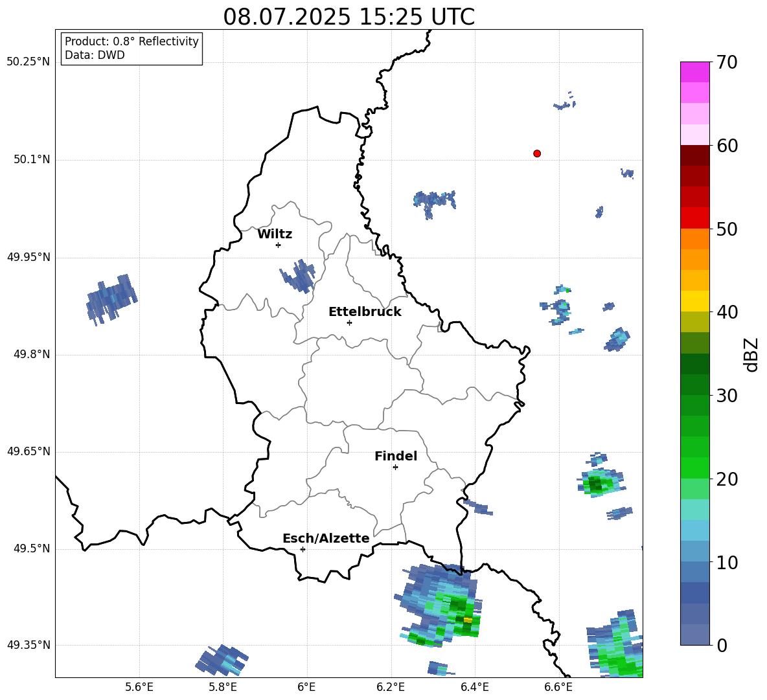Image resolution: width=767 pixels, height=700 pixels.
Task: Click the dark red colorbar segment below 60
Action: tap(694, 156)
